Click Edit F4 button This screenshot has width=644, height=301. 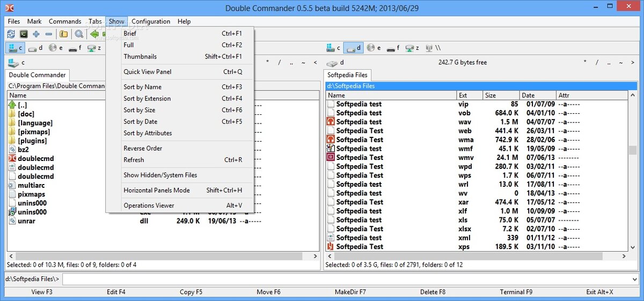115,292
